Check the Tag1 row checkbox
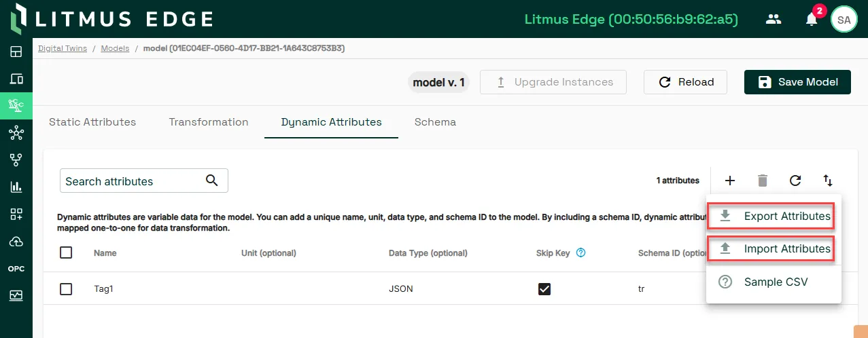Screen dimensions: 868x338 [66, 289]
